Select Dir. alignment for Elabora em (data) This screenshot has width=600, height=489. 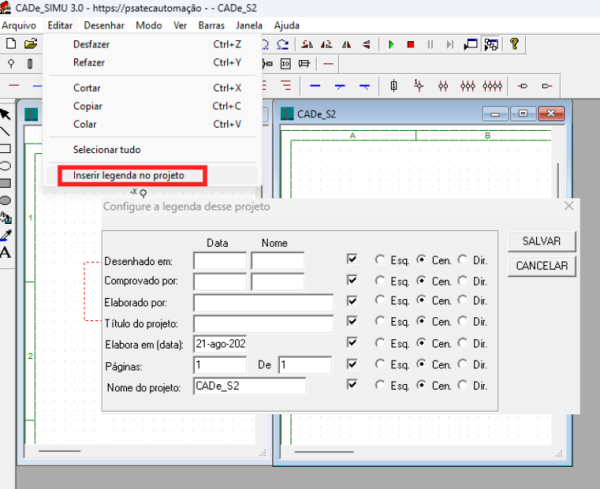point(462,342)
